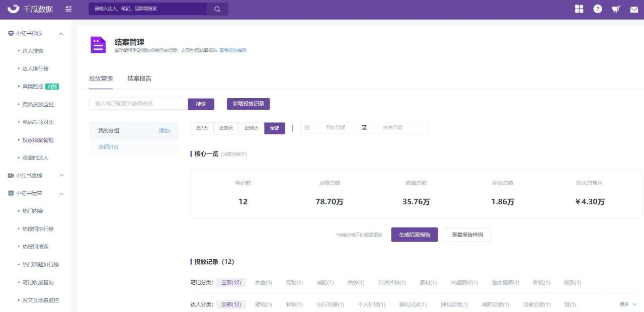
Task: Open the 查看报告样例 link under the title
Action: coord(233,51)
